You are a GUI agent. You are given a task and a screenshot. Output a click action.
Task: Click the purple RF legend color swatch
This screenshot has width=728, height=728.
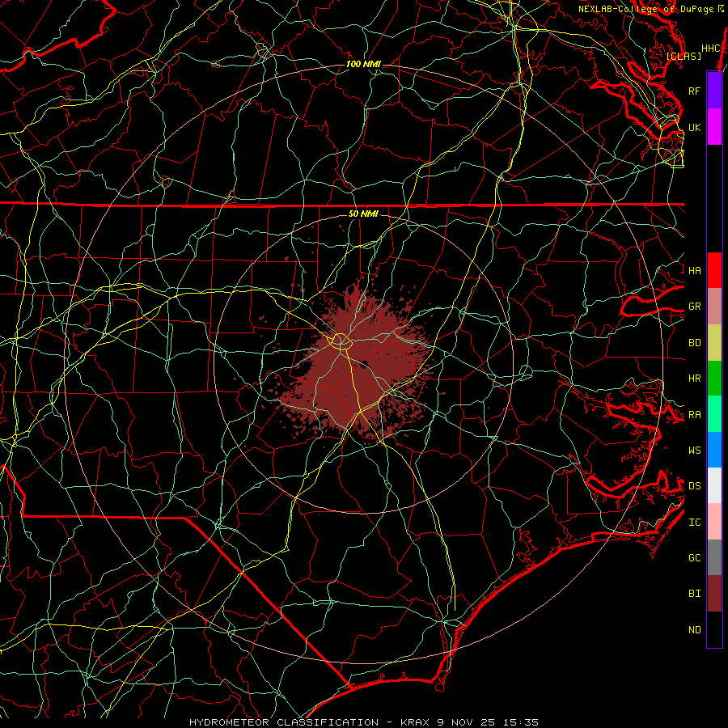point(714,91)
